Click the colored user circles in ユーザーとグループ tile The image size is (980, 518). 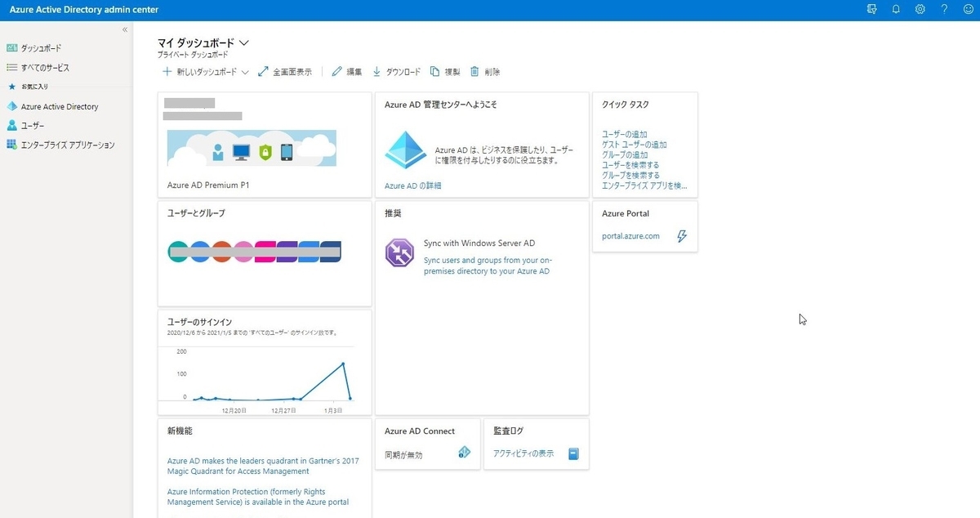point(254,252)
